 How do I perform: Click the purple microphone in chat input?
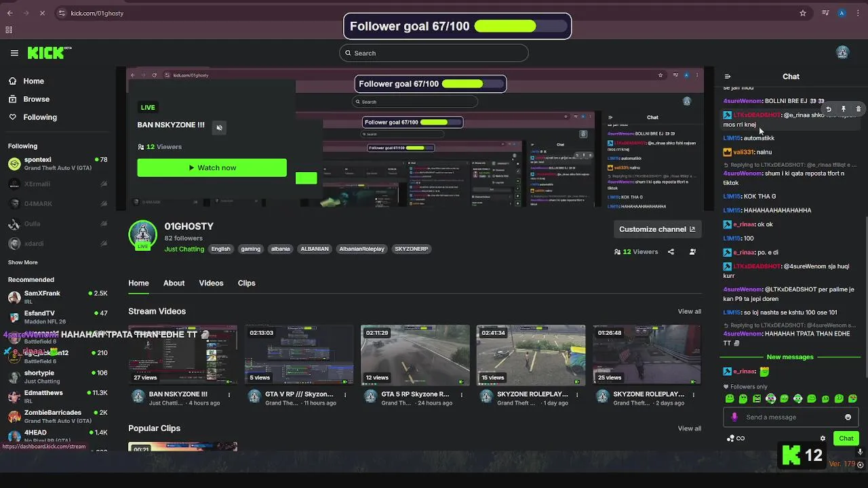click(734, 417)
